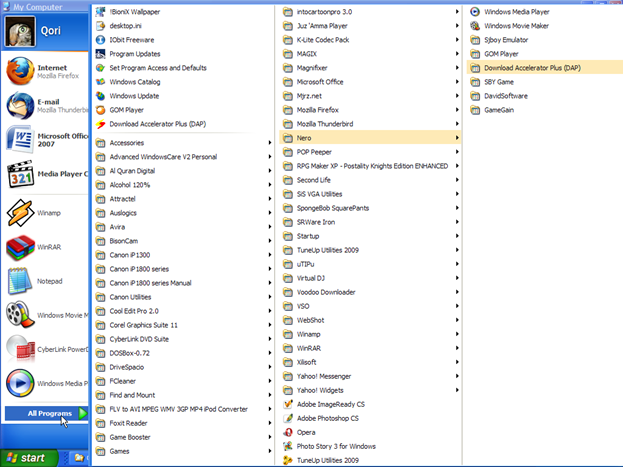This screenshot has height=468, width=624.
Task: Open the Notepad icon
Action: [20, 281]
